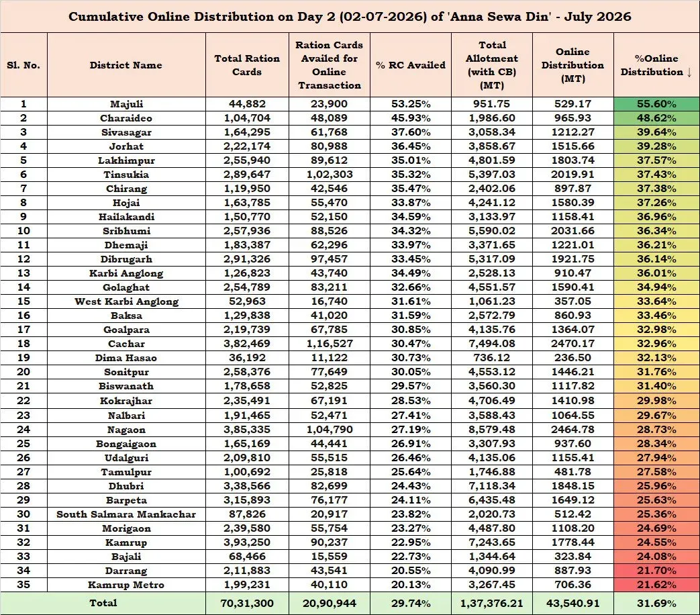Click the Cachar district row name
Image resolution: width=700 pixels, height=615 pixels.
[x=126, y=344]
